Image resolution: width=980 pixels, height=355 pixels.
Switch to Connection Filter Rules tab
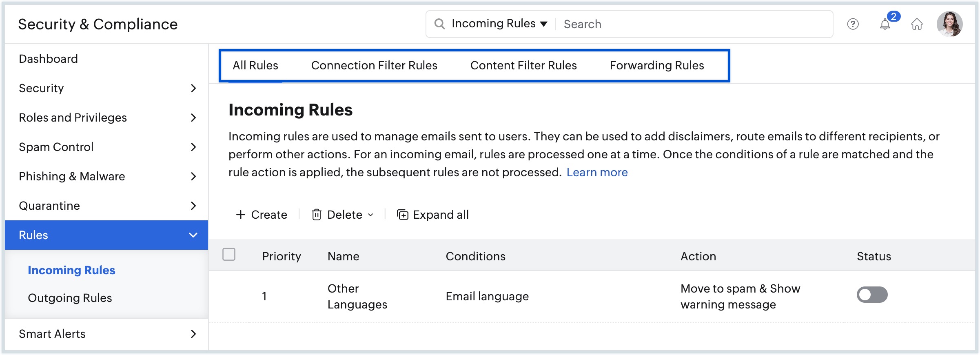[374, 66]
